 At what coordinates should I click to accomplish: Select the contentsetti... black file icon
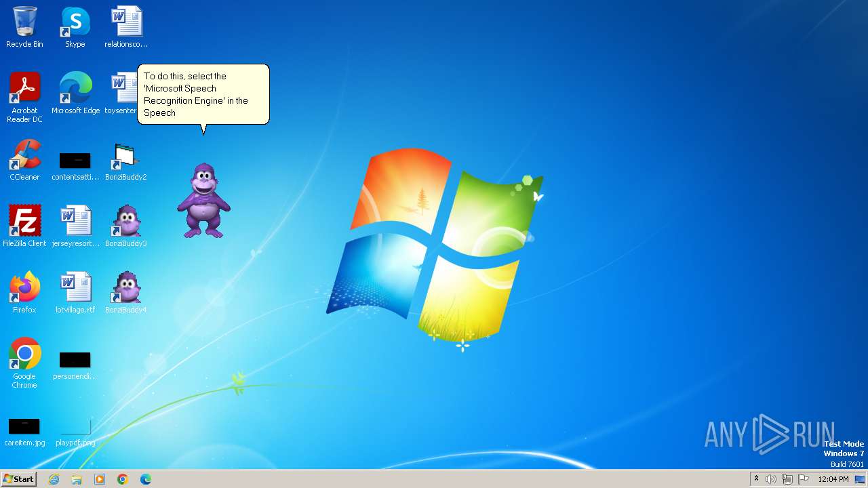click(x=75, y=164)
